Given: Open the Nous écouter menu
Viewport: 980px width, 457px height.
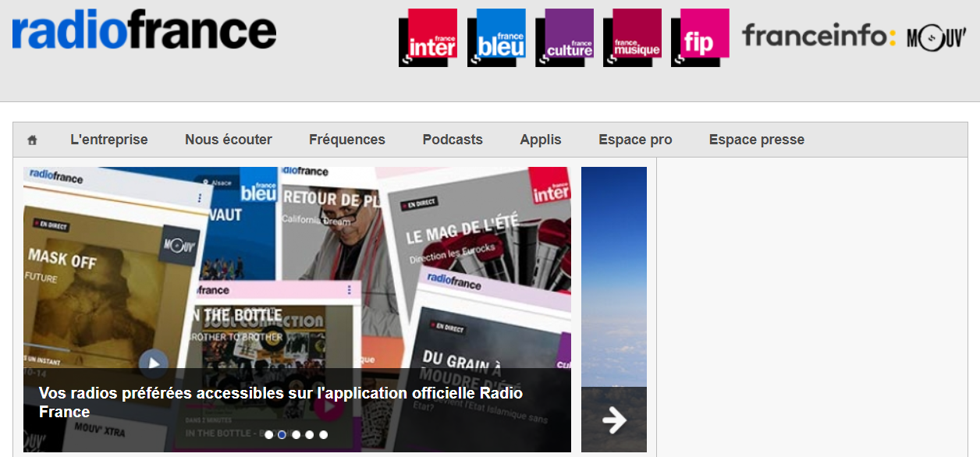Looking at the screenshot, I should point(229,140).
